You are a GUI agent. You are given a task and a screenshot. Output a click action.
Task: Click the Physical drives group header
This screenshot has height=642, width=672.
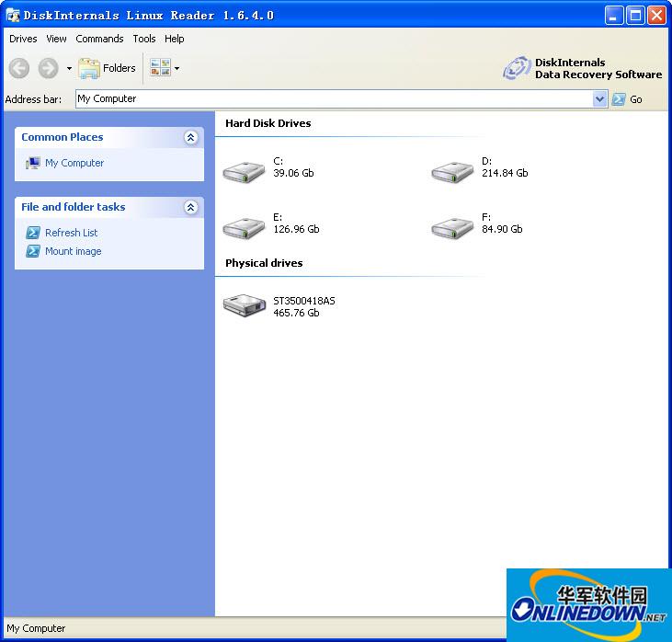tap(264, 263)
